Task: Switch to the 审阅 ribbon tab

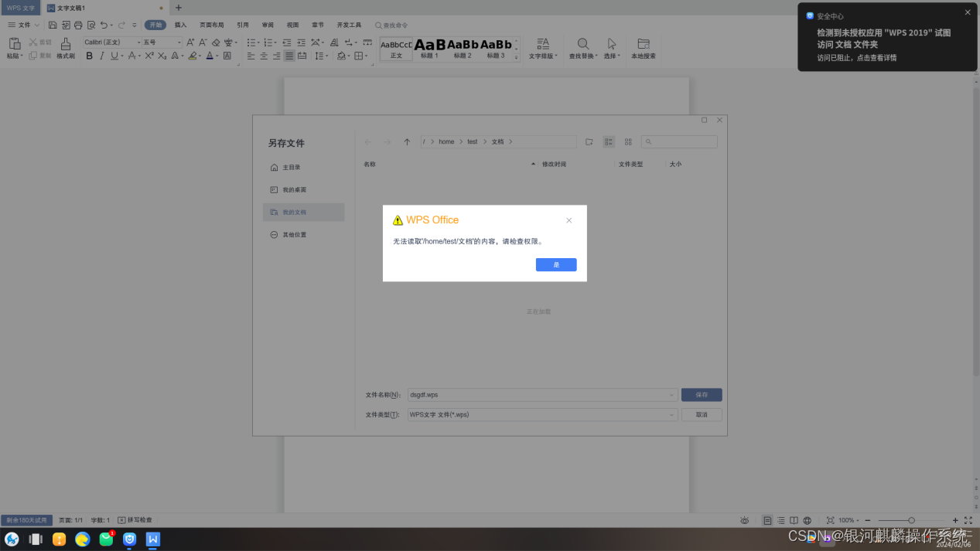Action: [x=268, y=25]
